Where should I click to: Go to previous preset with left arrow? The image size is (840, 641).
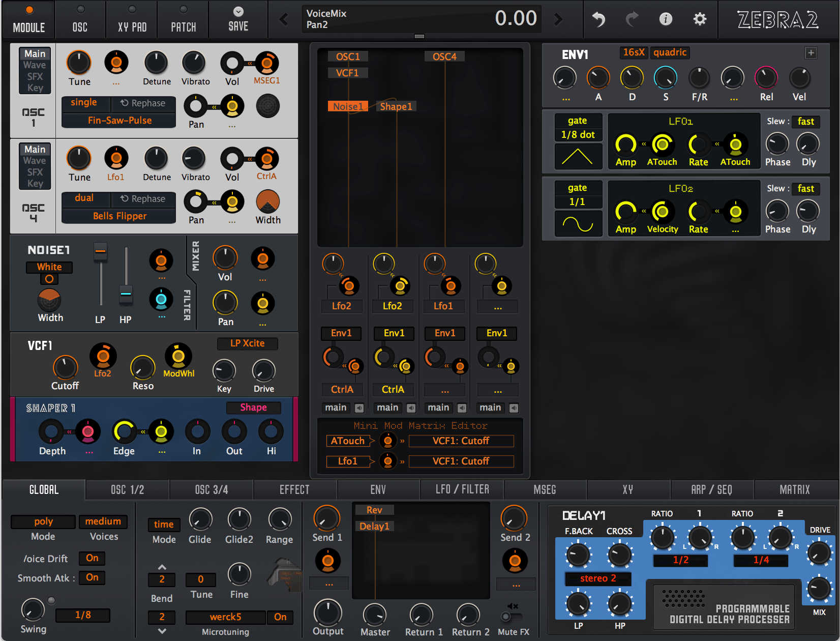[x=284, y=20]
